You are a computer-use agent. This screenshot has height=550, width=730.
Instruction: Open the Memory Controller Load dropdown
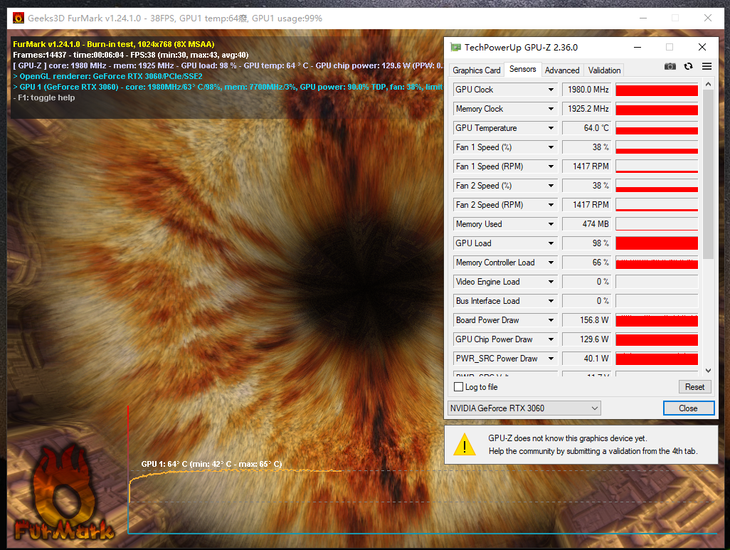click(x=551, y=263)
